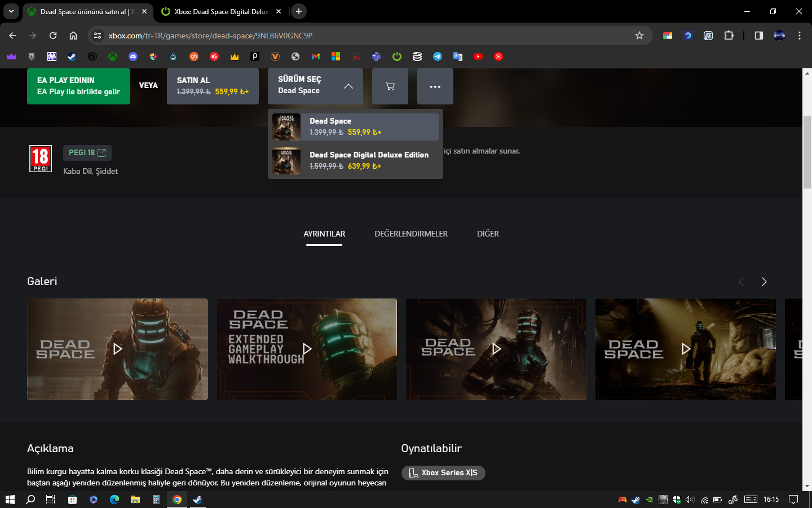Open the Gmail bookmark
The image size is (812, 508).
(316, 56)
